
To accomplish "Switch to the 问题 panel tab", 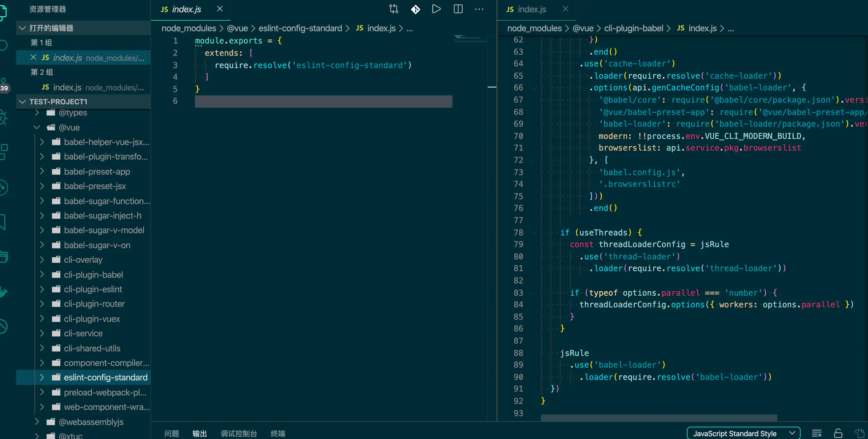I will (172, 433).
